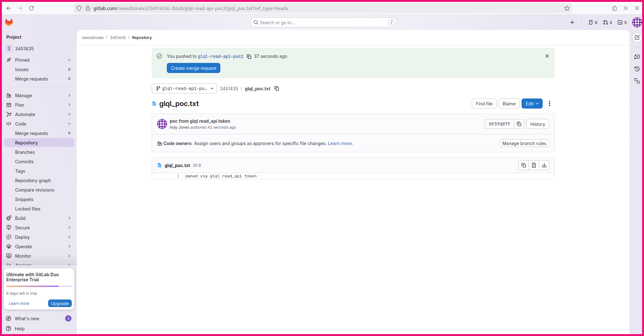
Task: Open Snippets in the sidebar
Action: click(39, 199)
